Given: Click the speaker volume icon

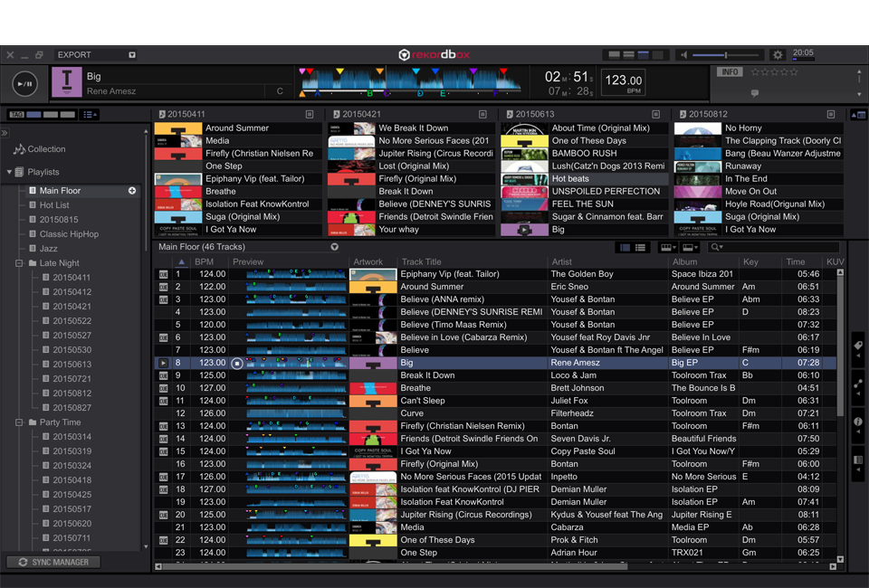Looking at the screenshot, I should tap(683, 55).
